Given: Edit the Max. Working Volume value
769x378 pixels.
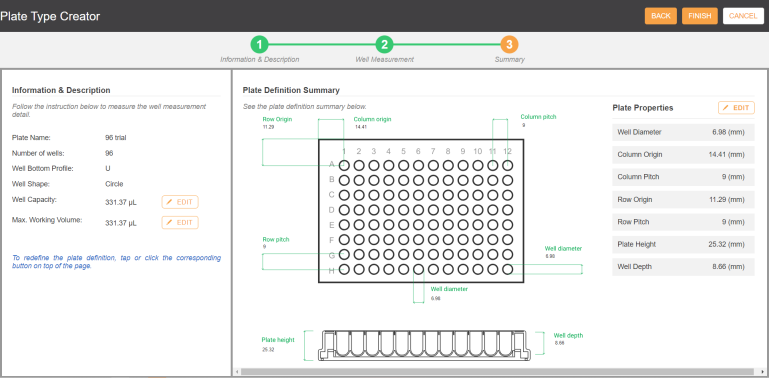Looking at the screenshot, I should pos(180,223).
